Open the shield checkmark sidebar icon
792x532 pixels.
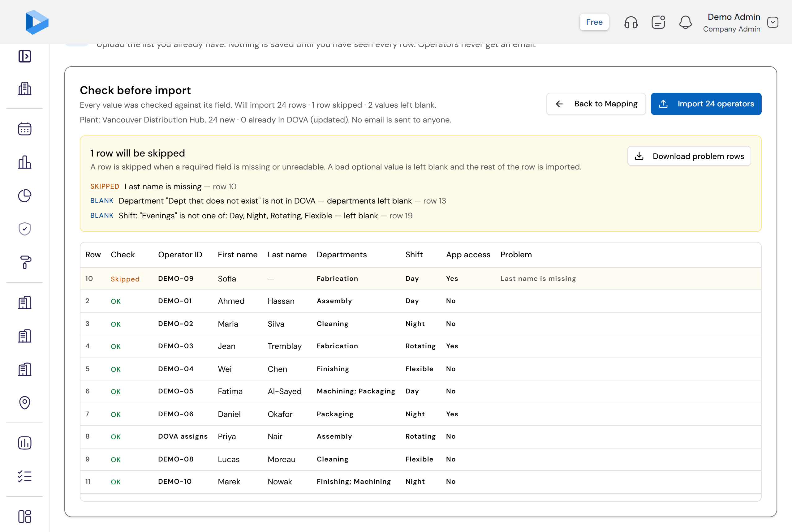pyautogui.click(x=24, y=229)
